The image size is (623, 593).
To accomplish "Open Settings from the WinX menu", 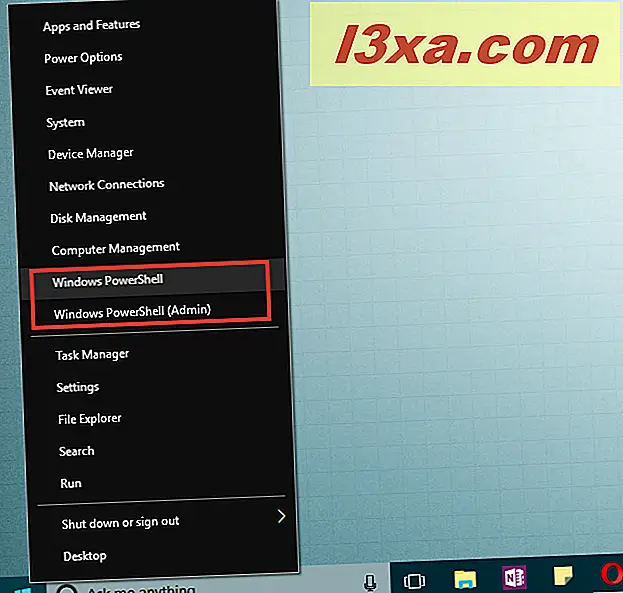I will click(x=77, y=387).
